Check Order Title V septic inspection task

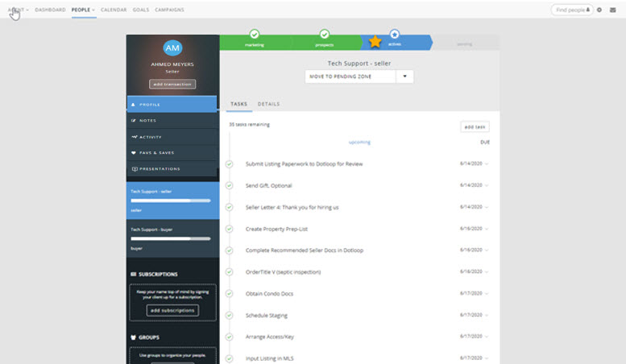point(229,272)
